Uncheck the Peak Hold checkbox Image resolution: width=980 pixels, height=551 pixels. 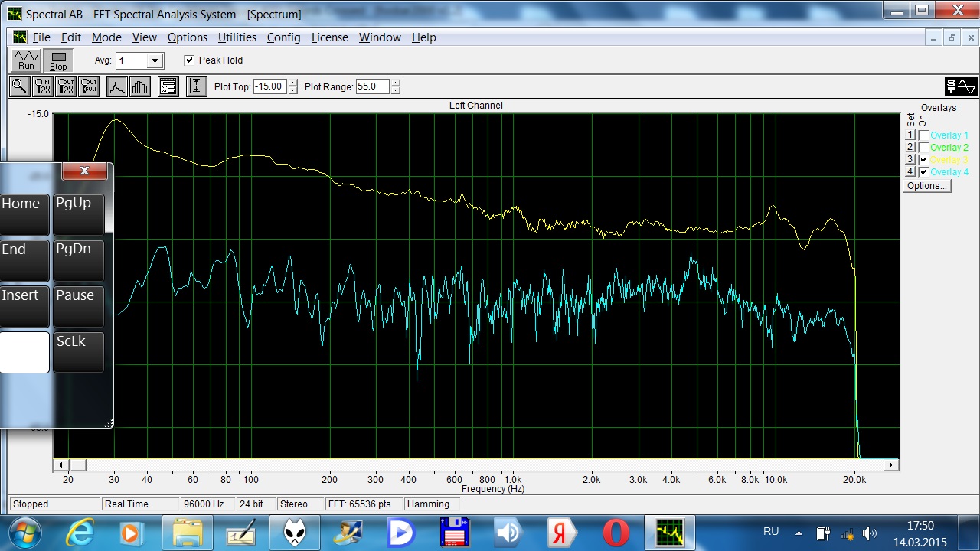(x=189, y=60)
